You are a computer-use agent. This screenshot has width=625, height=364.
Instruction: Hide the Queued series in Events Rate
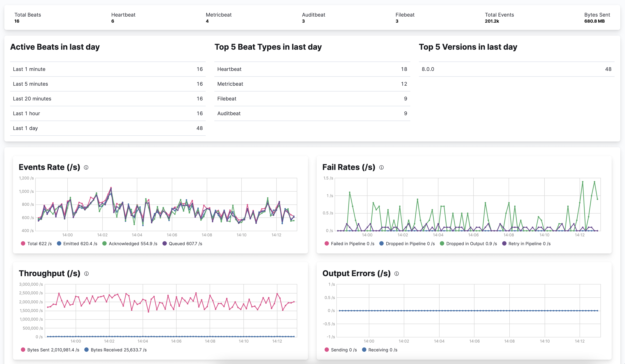pos(183,244)
